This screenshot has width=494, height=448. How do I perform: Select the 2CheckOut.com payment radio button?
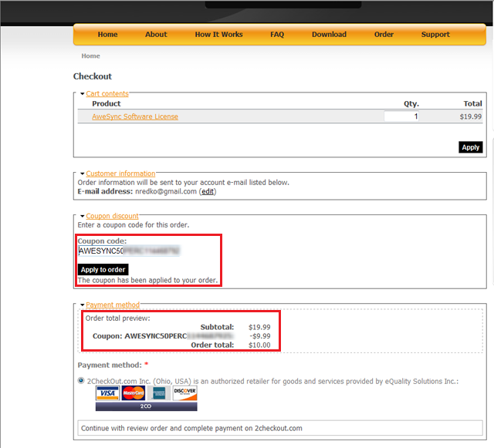click(x=82, y=381)
